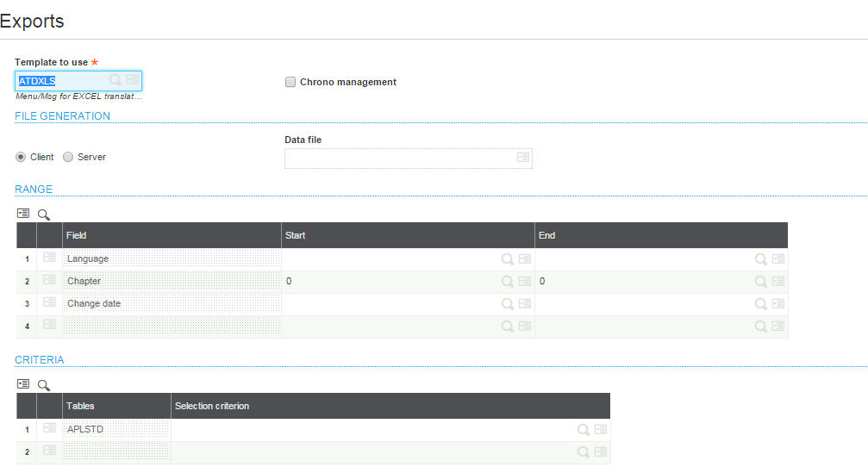
Task: Click the Range table search magnifier icon
Action: coord(44,214)
